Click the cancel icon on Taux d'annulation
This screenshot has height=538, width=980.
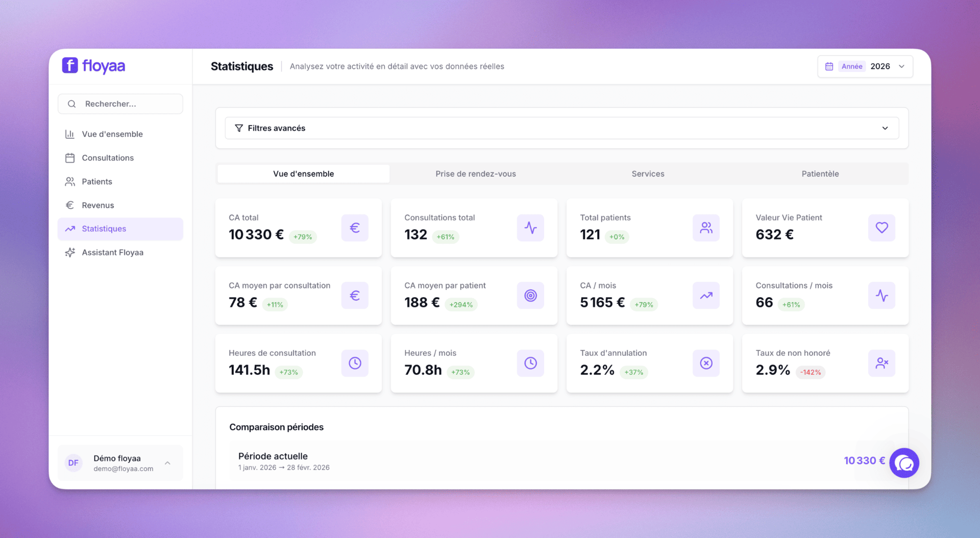[x=706, y=363]
